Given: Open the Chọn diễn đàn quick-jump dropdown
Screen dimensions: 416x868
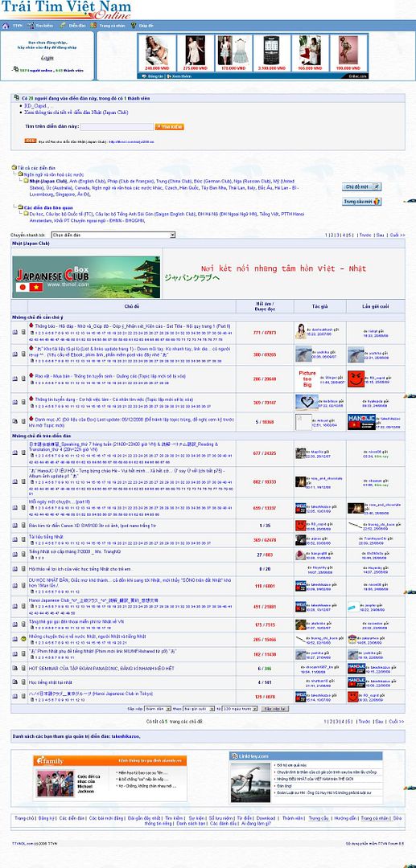Looking at the screenshot, I should tap(113, 235).
